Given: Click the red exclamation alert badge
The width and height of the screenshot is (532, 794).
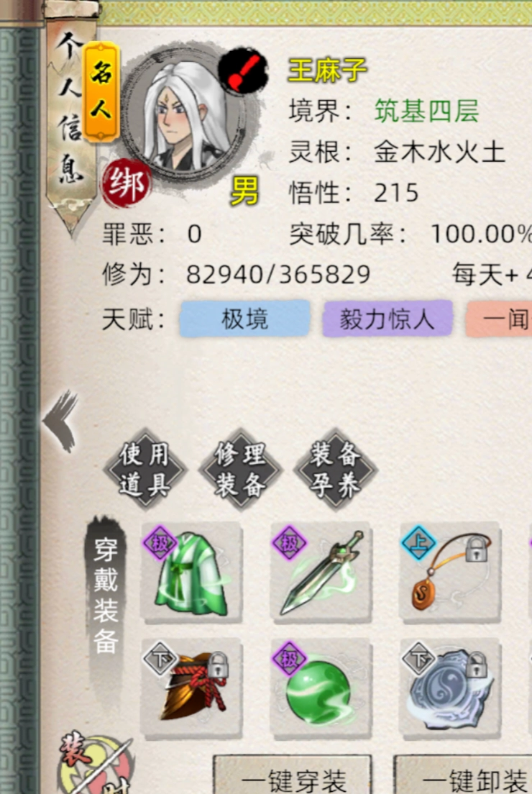Looking at the screenshot, I should click(x=243, y=71).
